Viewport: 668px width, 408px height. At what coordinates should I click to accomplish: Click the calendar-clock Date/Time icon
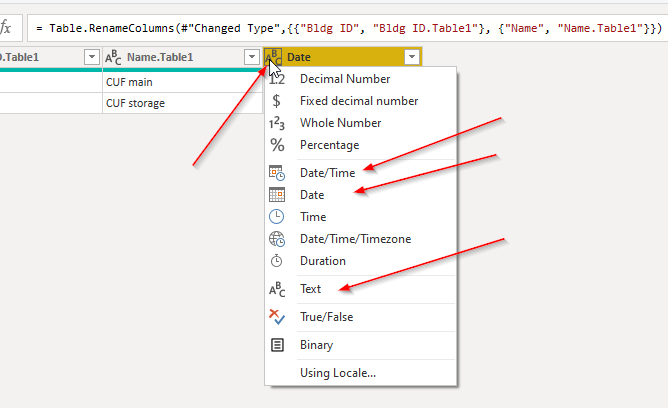point(277,173)
